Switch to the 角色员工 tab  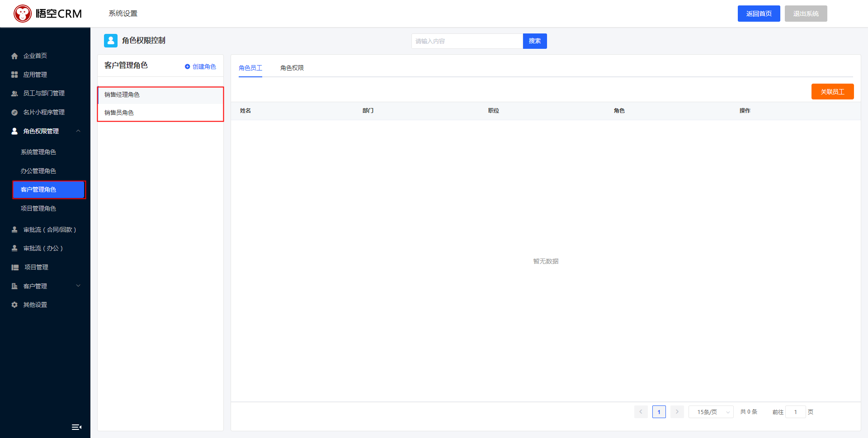(250, 68)
